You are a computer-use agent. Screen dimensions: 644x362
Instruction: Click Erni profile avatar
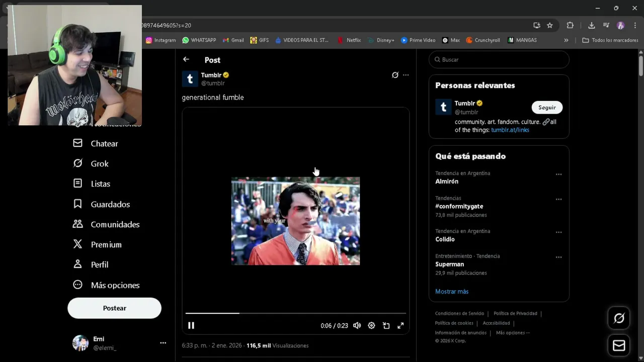pyautogui.click(x=80, y=343)
